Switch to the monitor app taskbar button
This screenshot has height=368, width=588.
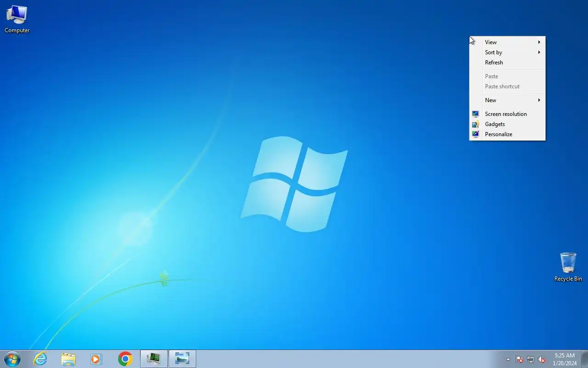154,359
